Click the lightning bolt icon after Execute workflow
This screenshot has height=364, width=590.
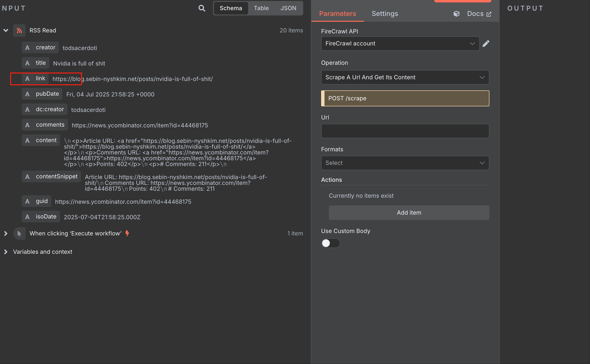pos(127,233)
